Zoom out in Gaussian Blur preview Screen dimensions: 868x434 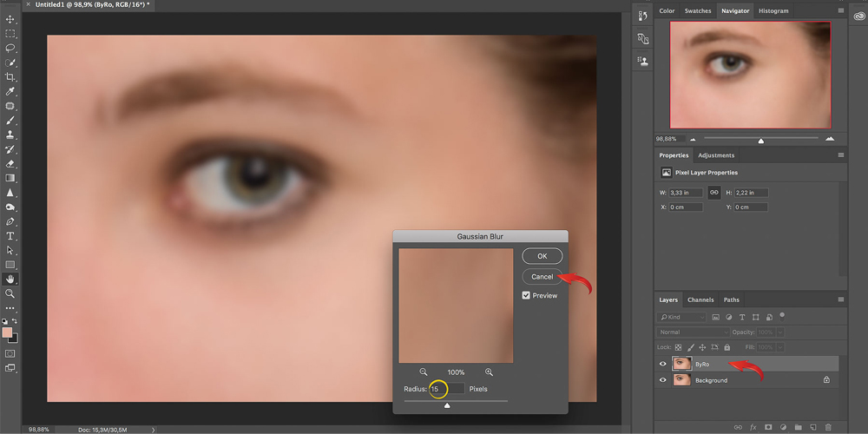[424, 372]
